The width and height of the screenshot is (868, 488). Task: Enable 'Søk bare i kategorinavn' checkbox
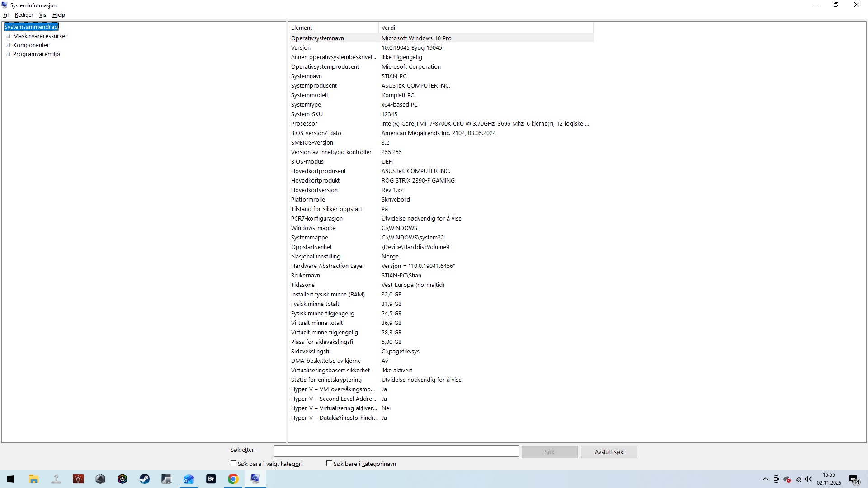(329, 464)
